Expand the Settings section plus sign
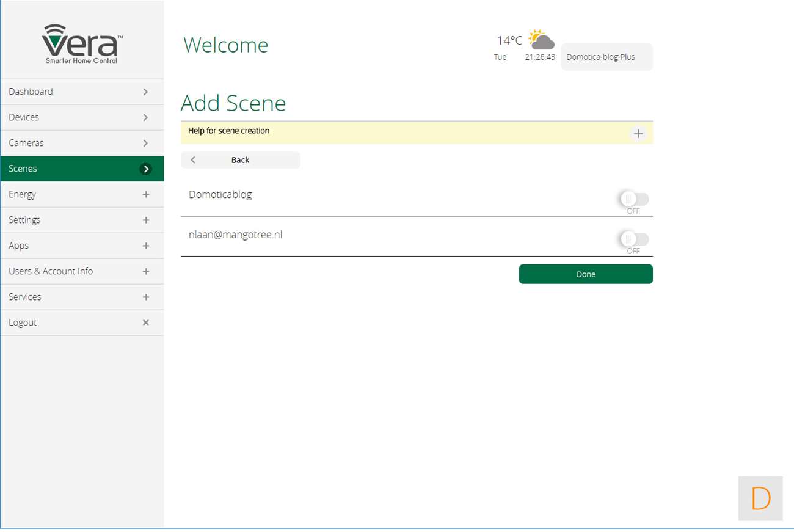This screenshot has height=532, width=794. 145,220
